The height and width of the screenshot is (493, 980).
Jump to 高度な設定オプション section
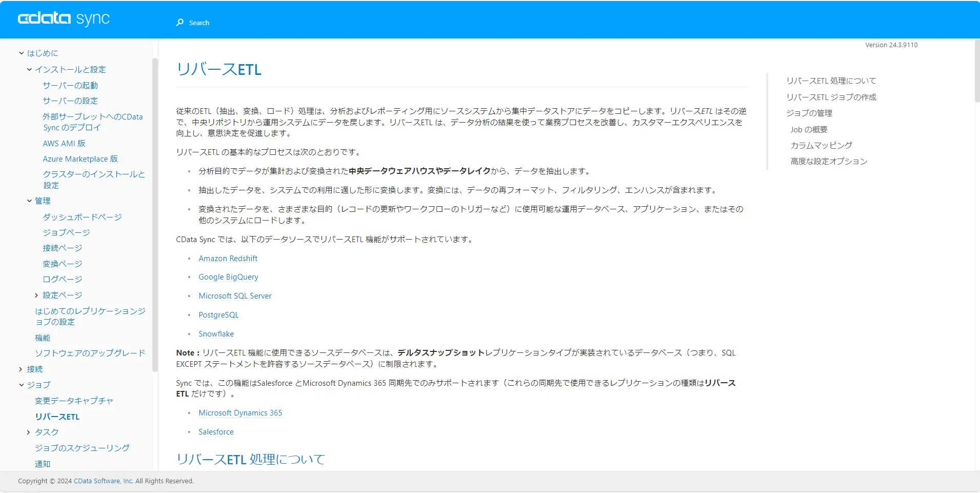(829, 161)
